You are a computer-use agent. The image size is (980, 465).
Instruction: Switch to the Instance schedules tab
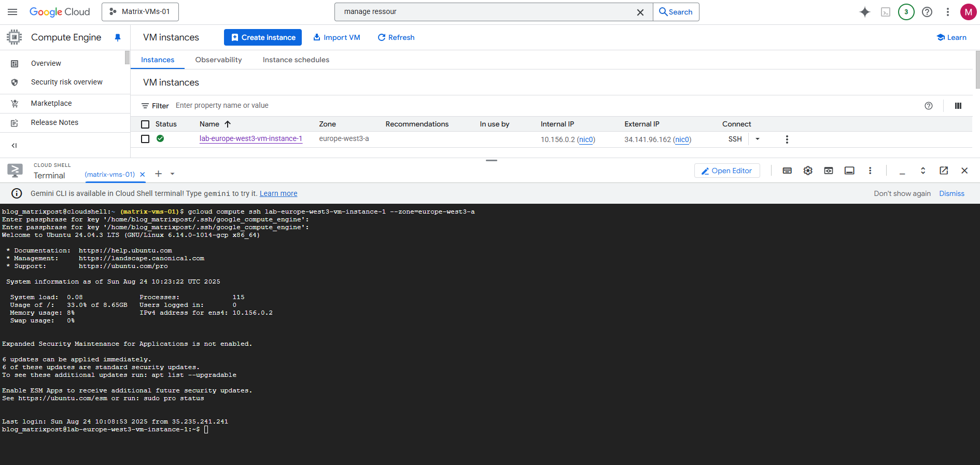point(296,60)
